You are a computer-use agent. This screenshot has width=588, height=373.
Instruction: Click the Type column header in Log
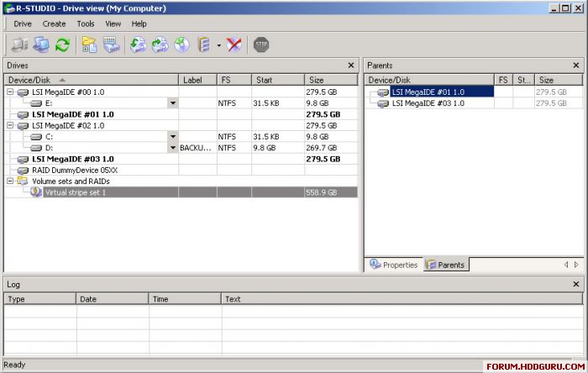40,299
